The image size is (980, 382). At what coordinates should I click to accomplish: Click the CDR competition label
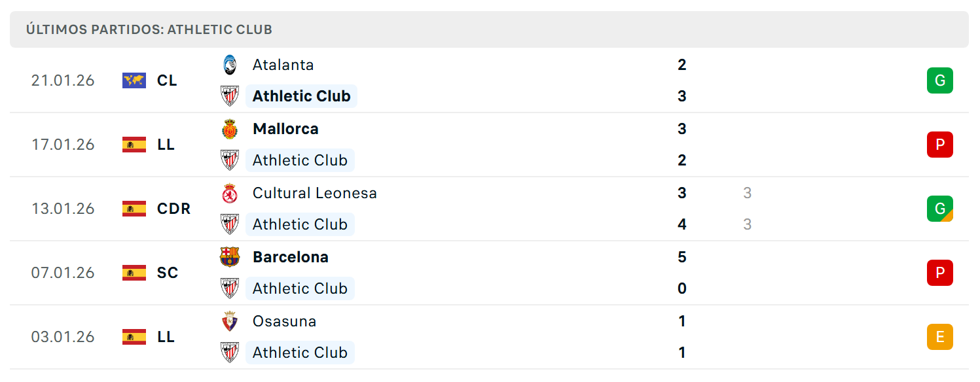pyautogui.click(x=174, y=209)
